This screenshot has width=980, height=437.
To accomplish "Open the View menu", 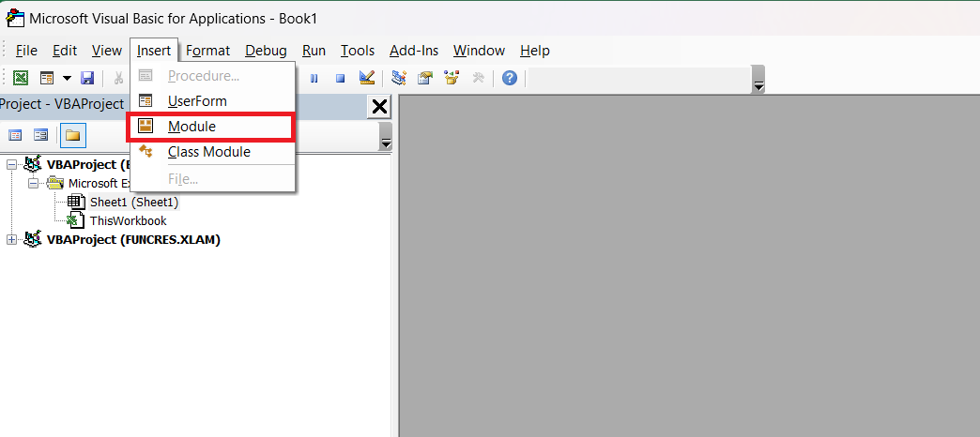I will coord(107,51).
